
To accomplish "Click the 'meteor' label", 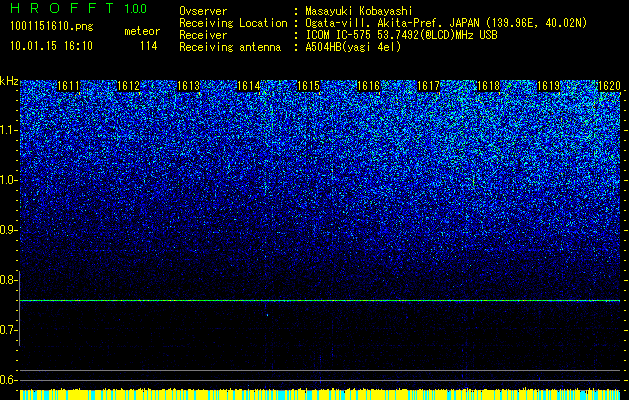I will pos(142,31).
